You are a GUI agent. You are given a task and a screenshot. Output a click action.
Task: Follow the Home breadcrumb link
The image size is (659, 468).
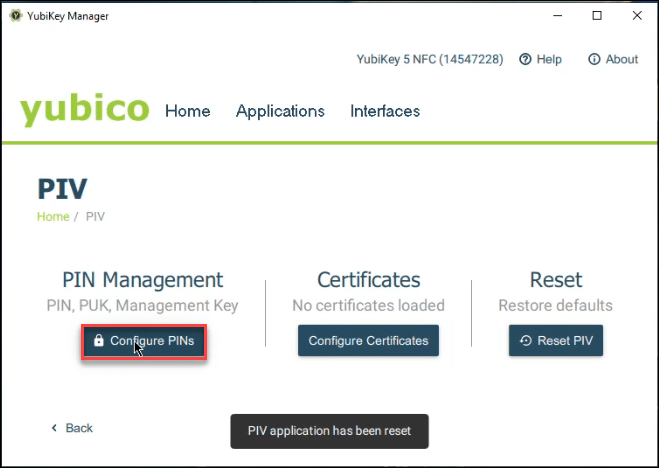click(x=53, y=216)
